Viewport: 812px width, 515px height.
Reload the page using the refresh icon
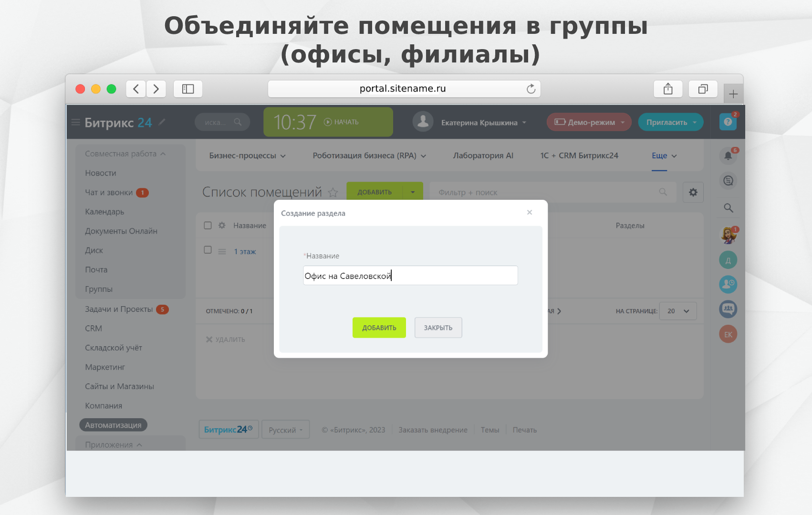pyautogui.click(x=531, y=89)
